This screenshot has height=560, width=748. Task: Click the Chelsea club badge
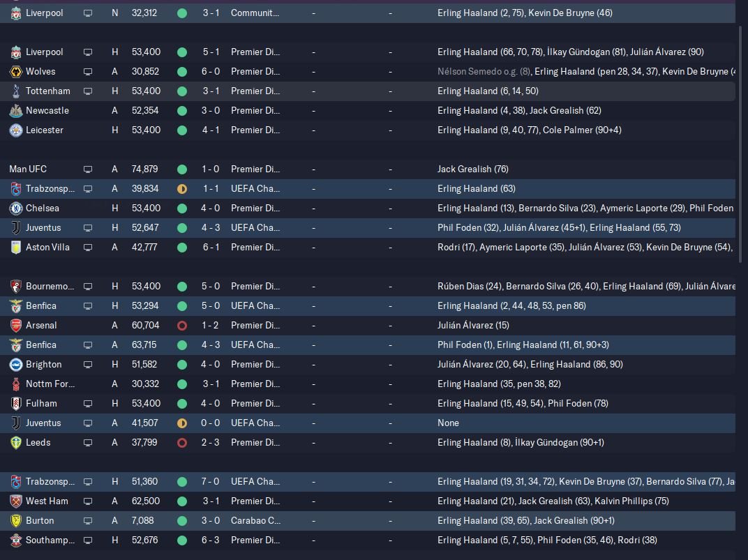click(x=16, y=209)
